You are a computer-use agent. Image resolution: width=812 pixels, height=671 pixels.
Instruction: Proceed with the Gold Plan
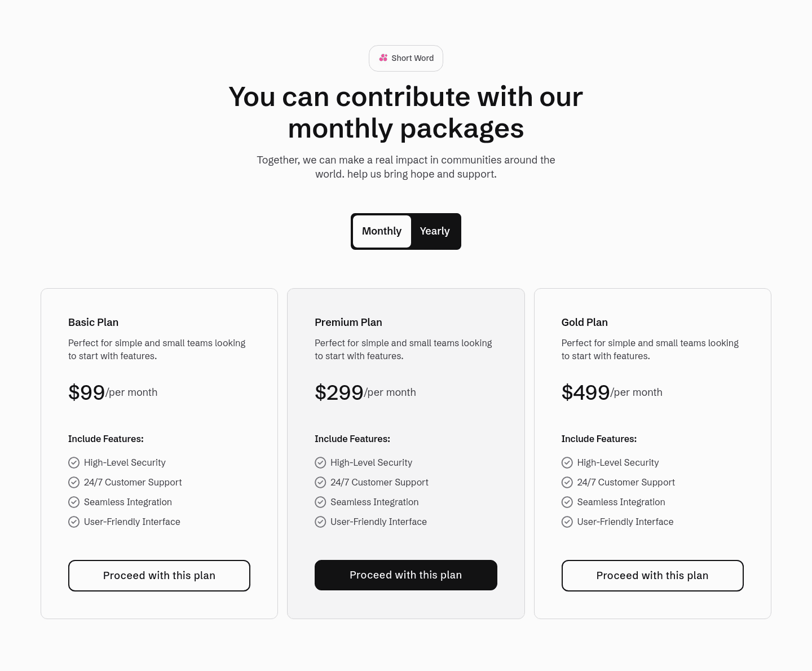click(x=652, y=576)
